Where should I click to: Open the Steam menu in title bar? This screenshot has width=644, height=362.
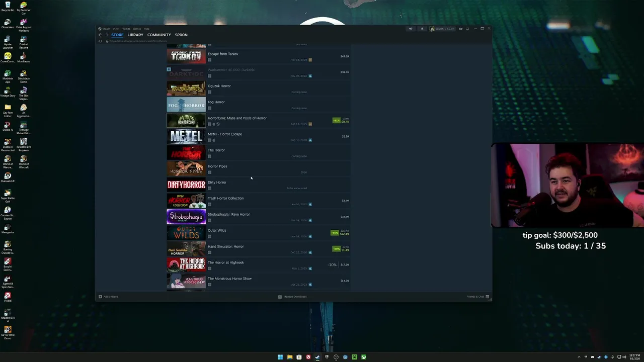[x=106, y=29]
